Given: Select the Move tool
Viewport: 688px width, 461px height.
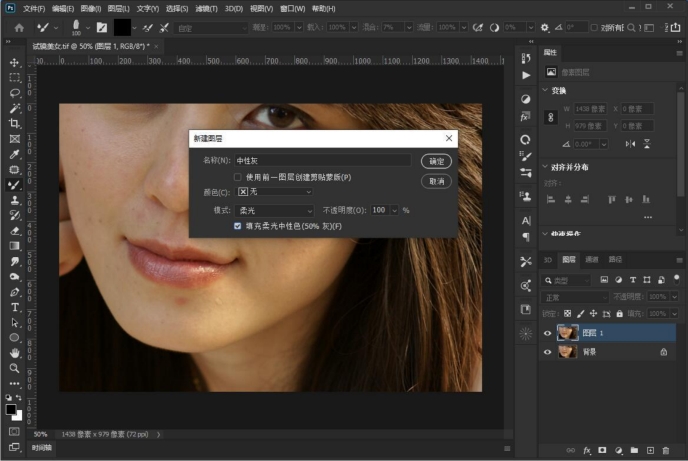Looking at the screenshot, I should pyautogui.click(x=14, y=62).
